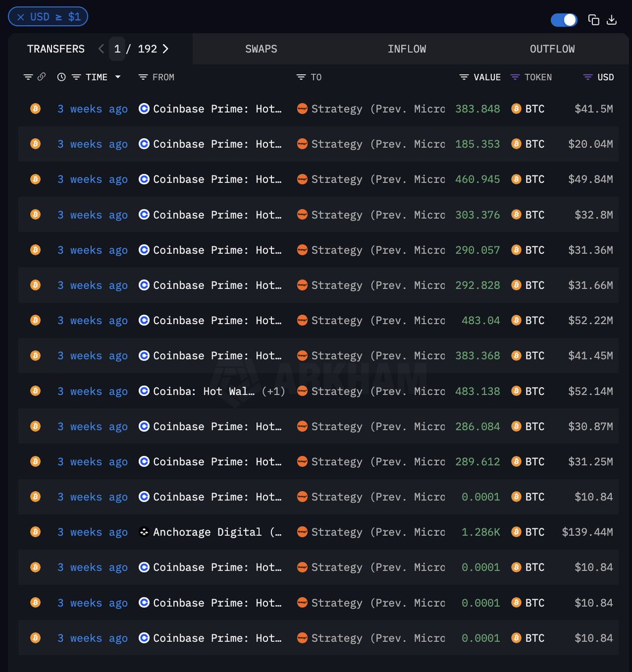Go to next page with right chevron
The image size is (632, 672).
pyautogui.click(x=165, y=49)
